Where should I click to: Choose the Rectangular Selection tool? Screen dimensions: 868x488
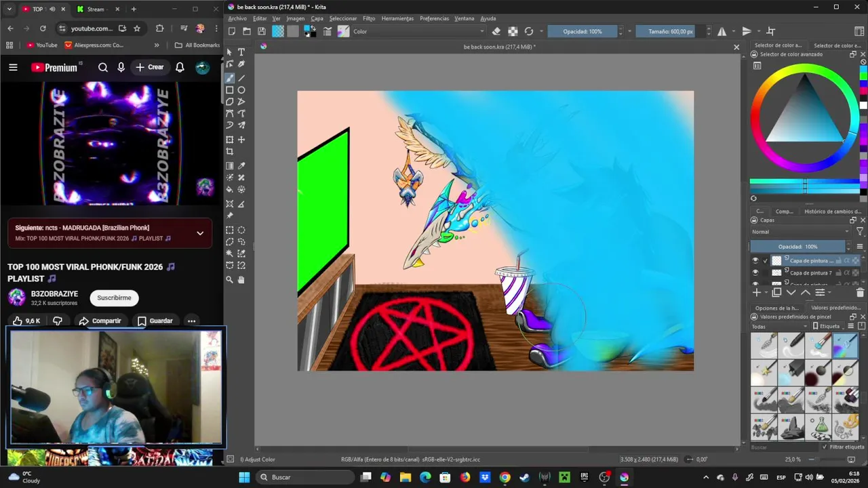click(x=230, y=230)
